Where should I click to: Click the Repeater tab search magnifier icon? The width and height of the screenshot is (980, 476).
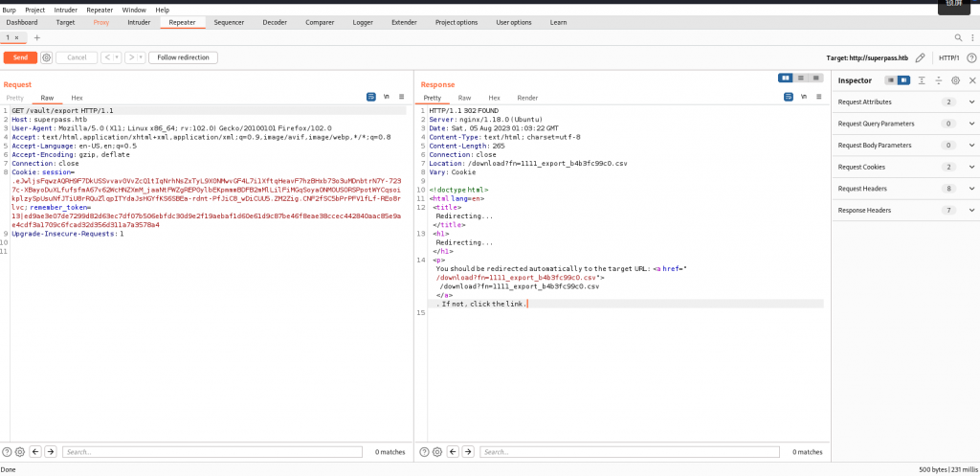click(959, 37)
